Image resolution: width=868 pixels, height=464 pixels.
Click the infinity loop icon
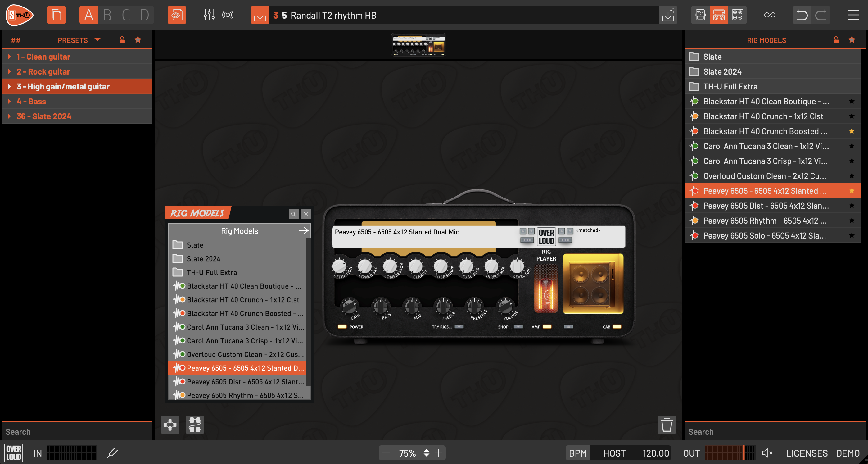click(770, 15)
